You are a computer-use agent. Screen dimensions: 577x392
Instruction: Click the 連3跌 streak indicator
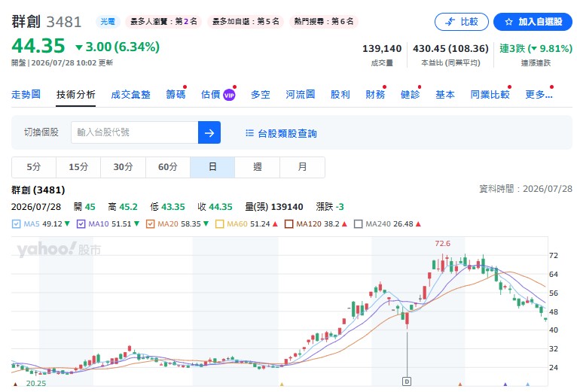click(536, 49)
